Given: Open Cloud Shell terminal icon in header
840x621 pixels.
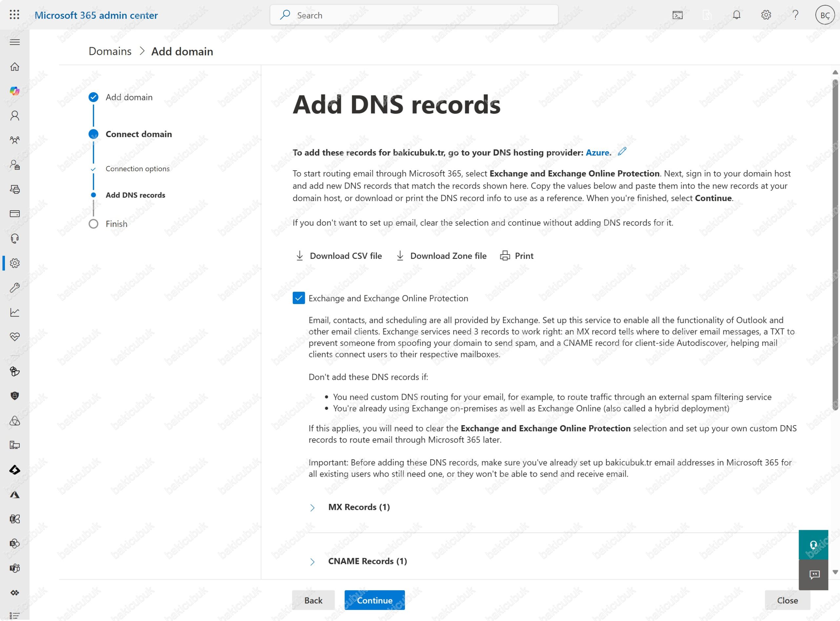Looking at the screenshot, I should click(677, 15).
